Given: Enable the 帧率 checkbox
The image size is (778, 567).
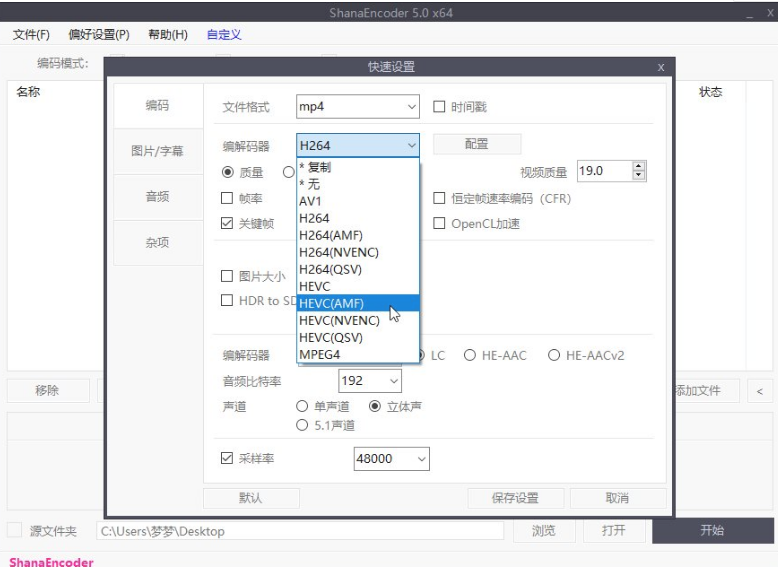Looking at the screenshot, I should tap(227, 198).
